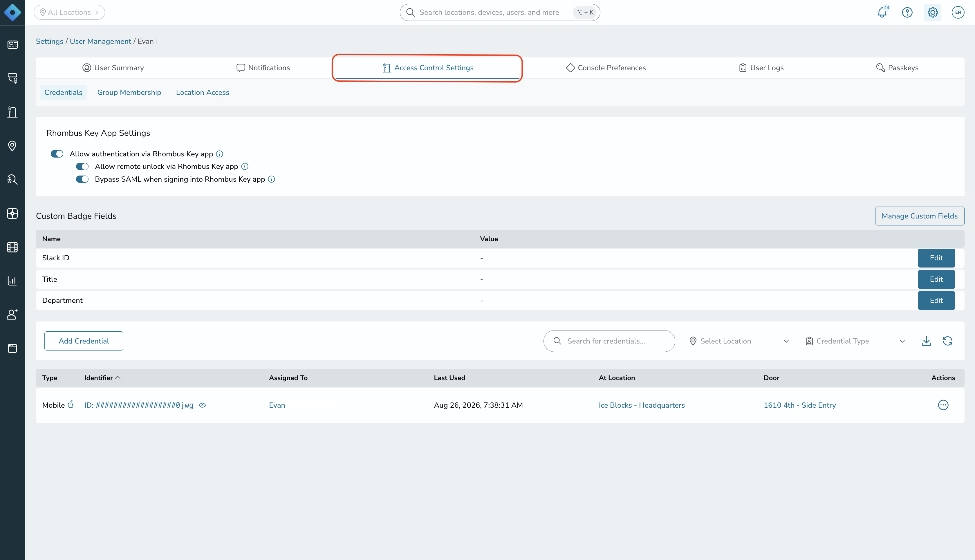Open actions menu for mobile credential row
975x560 pixels.
point(943,405)
